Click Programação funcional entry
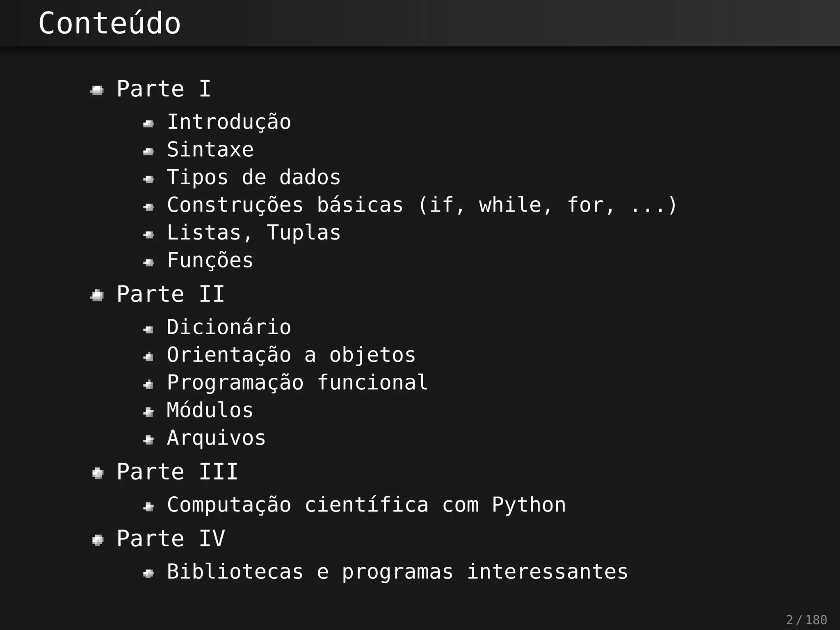840x630 pixels. [x=297, y=382]
